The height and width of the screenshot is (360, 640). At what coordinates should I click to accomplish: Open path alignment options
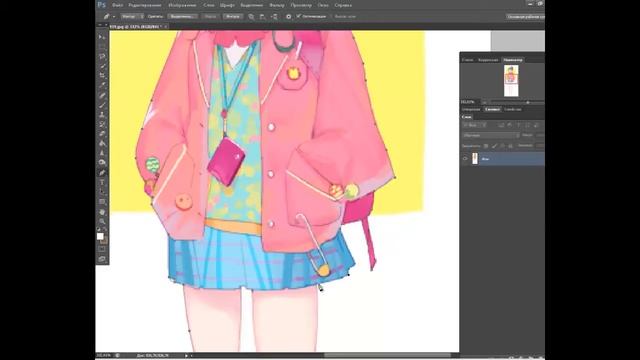[262, 16]
